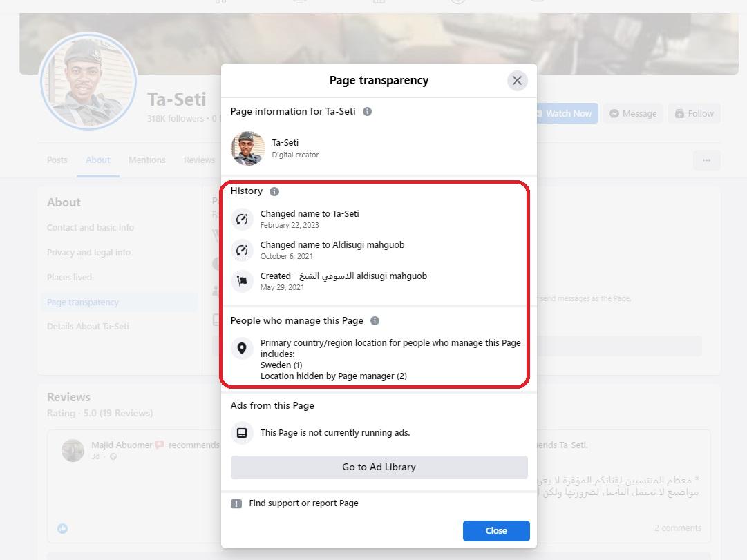Click the location pin icon
Image resolution: width=747 pixels, height=560 pixels.
point(242,349)
